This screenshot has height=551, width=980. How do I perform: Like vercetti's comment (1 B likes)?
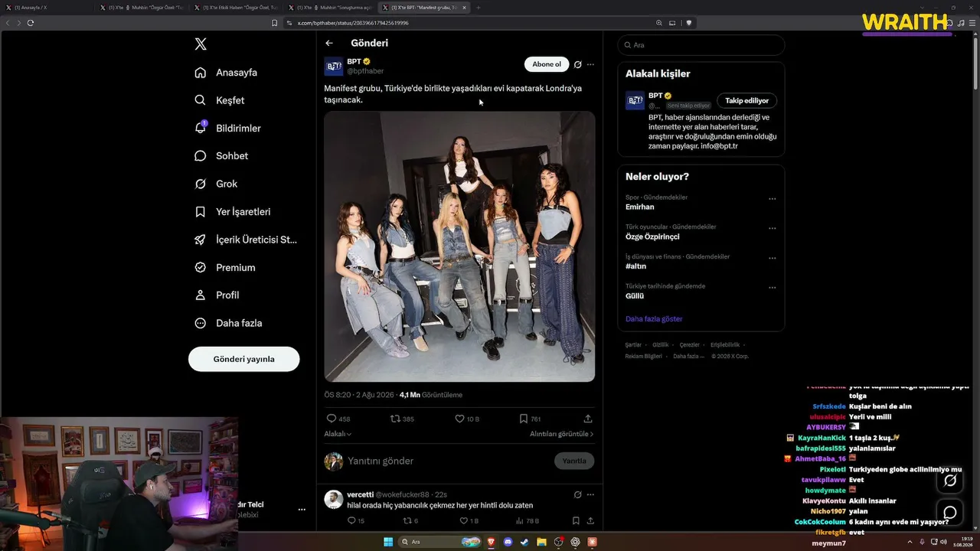[469, 521]
